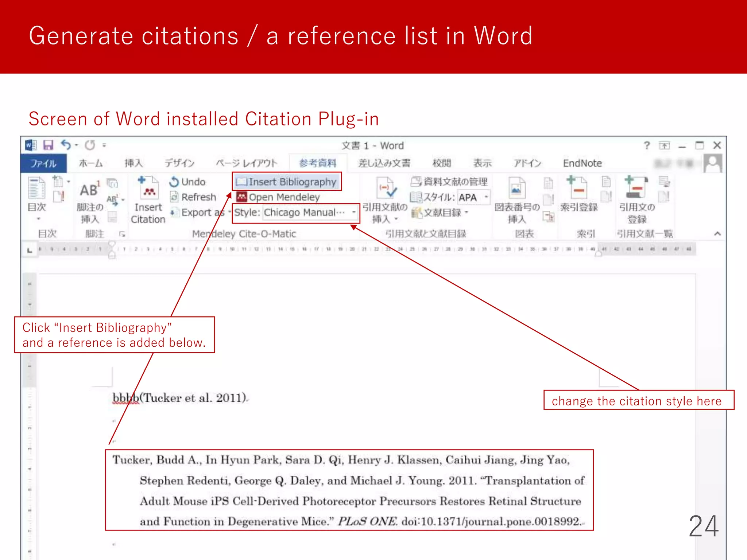
Task: Switch to the ホーム tab
Action: 90,163
